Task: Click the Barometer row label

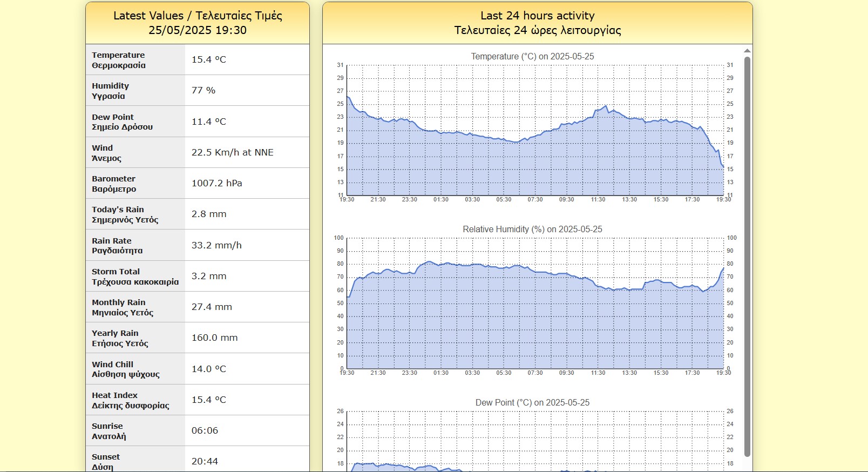Action: (x=114, y=184)
